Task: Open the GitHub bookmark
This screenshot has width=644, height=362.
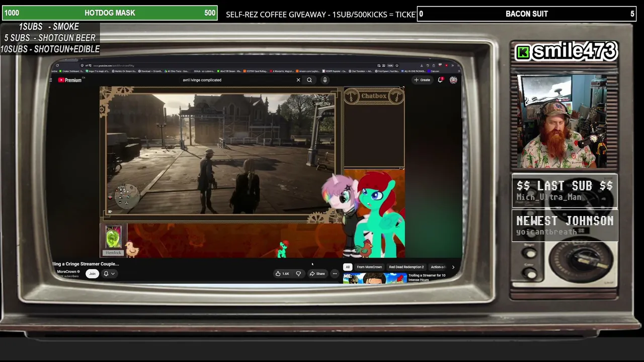Action: point(203,71)
